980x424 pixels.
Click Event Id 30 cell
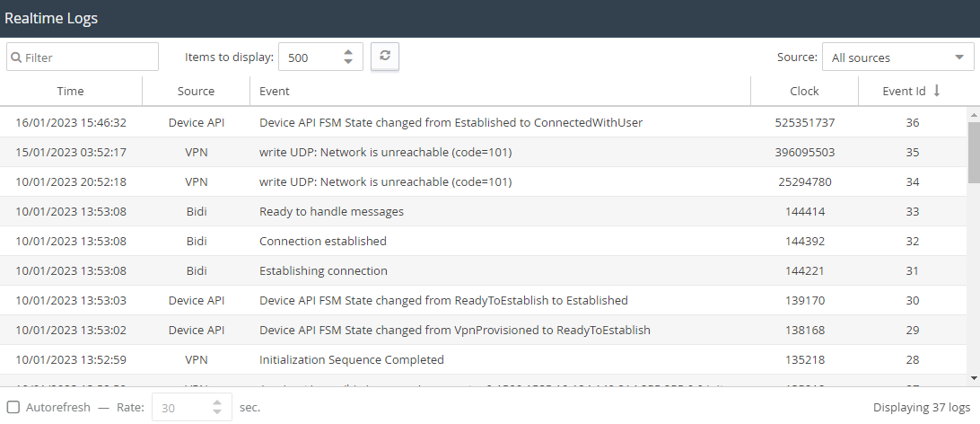[913, 300]
